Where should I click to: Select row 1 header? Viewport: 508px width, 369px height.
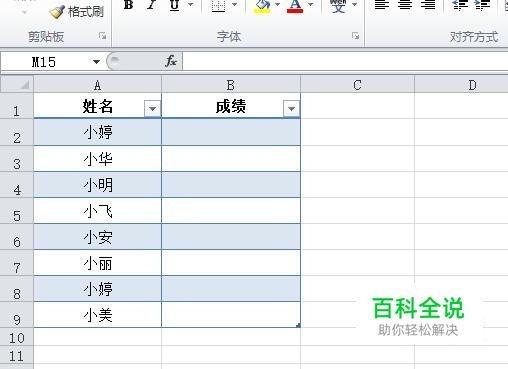click(17, 106)
